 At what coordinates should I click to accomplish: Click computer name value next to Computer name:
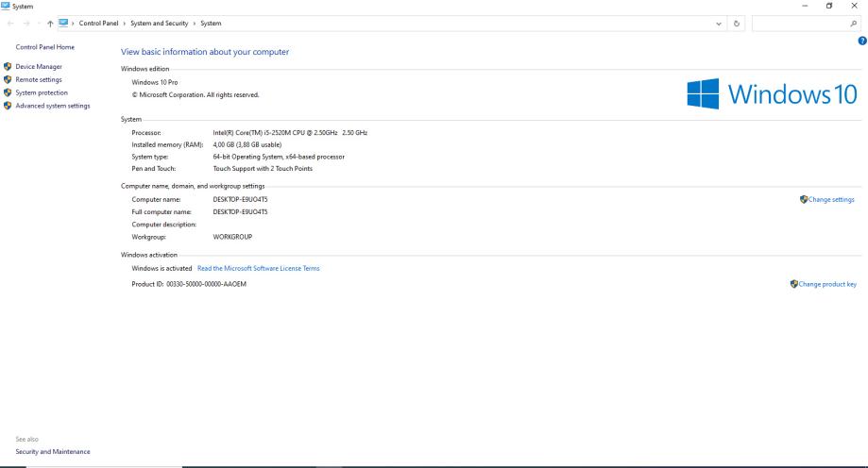(x=240, y=199)
